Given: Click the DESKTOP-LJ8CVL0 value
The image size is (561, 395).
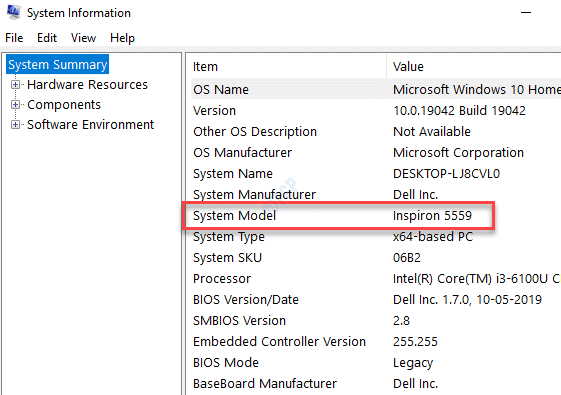Looking at the screenshot, I should pos(447,174).
